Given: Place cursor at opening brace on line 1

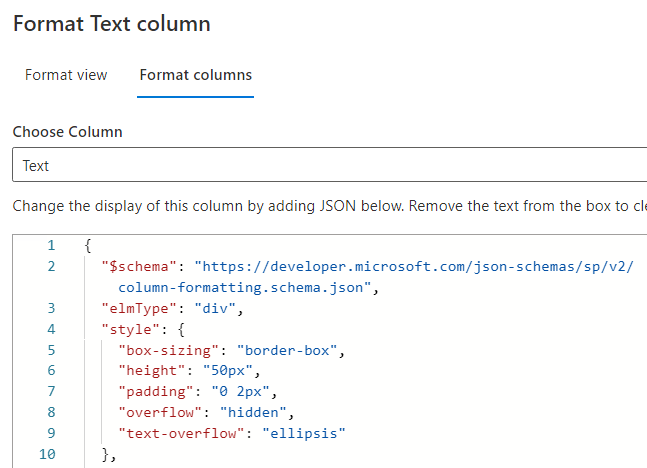Looking at the screenshot, I should point(88,246).
